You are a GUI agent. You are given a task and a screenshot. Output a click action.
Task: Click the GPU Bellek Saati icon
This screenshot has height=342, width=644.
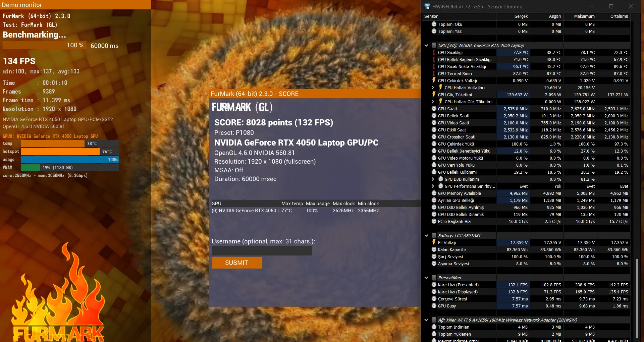click(x=434, y=116)
